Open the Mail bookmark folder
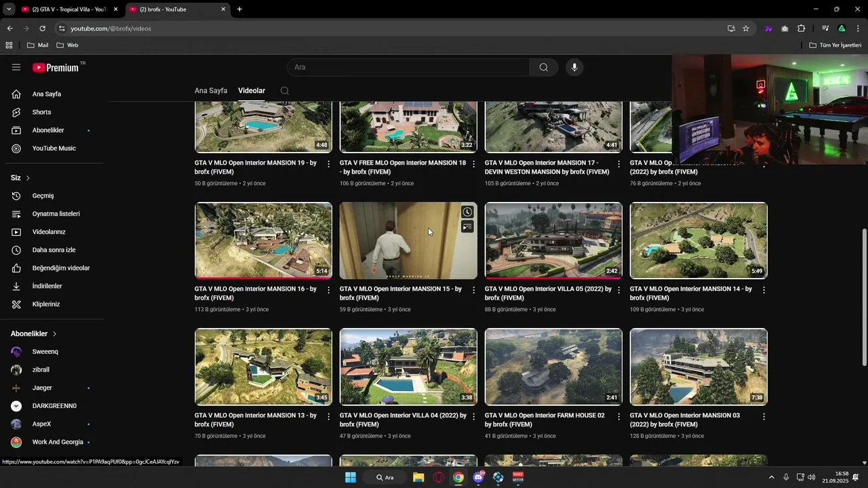This screenshot has height=488, width=868. coord(37,45)
